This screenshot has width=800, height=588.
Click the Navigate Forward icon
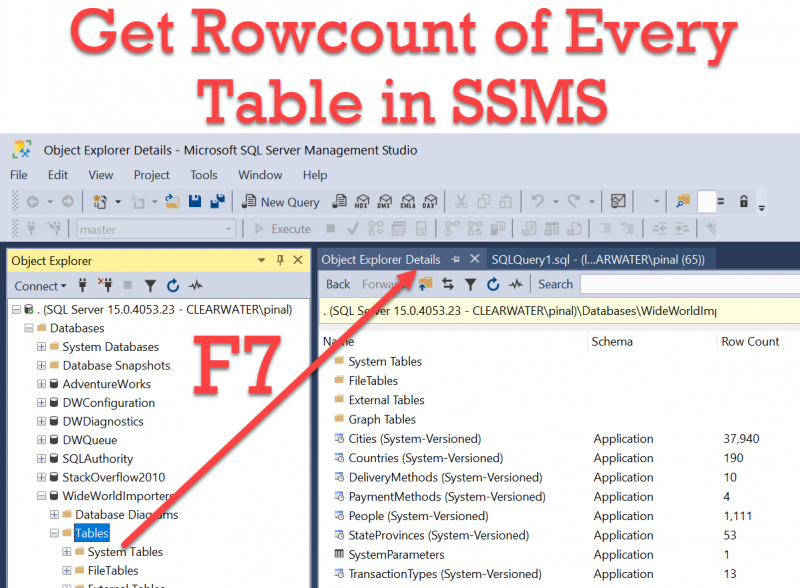[68, 202]
